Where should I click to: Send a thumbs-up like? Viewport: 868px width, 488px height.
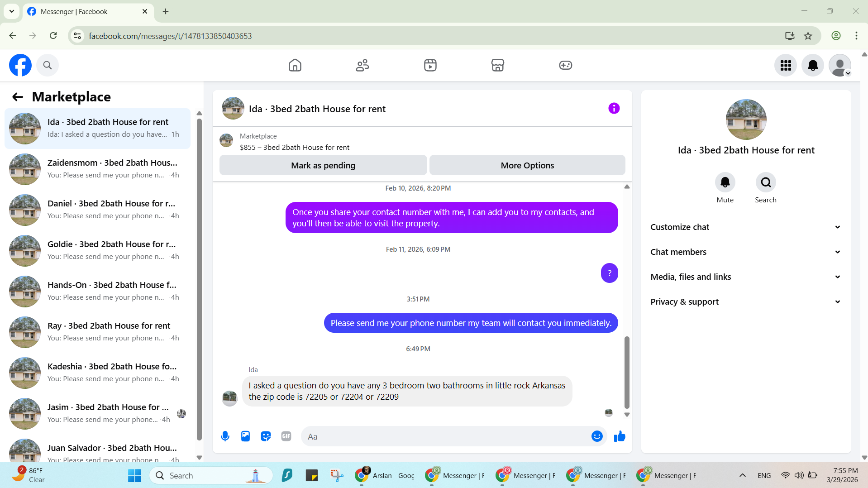[x=620, y=436]
